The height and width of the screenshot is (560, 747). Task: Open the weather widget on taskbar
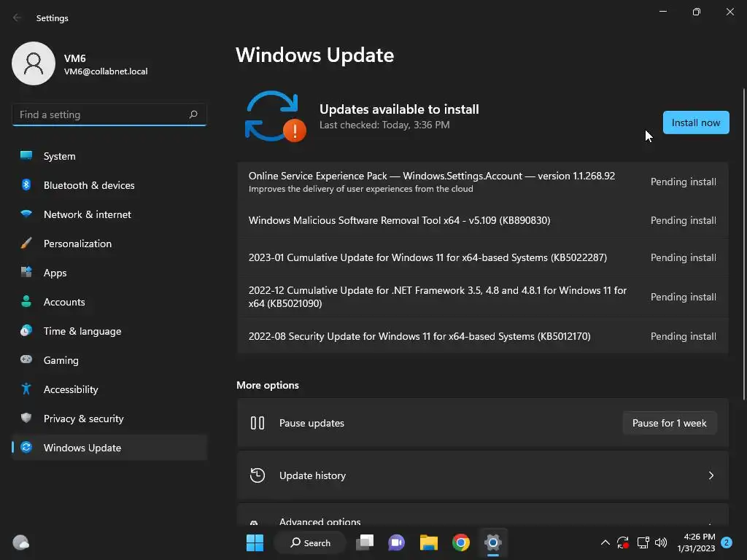[x=20, y=542]
